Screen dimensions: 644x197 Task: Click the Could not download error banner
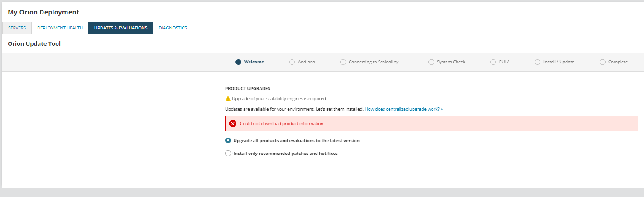pos(431,124)
